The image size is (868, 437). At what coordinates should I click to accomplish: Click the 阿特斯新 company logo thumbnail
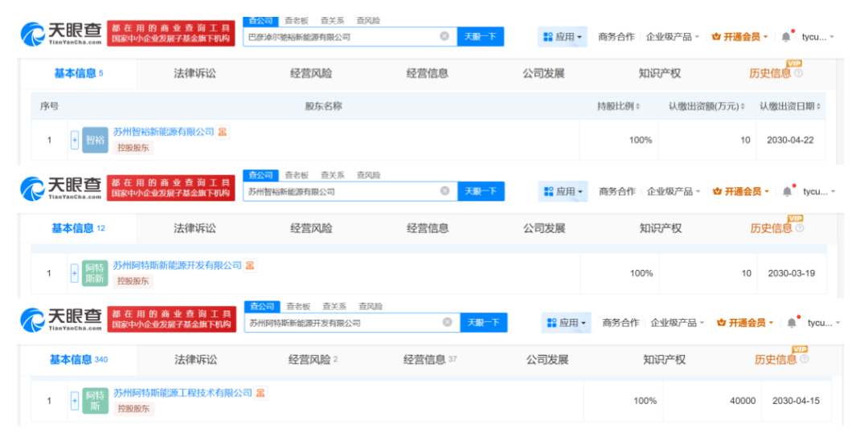click(95, 273)
